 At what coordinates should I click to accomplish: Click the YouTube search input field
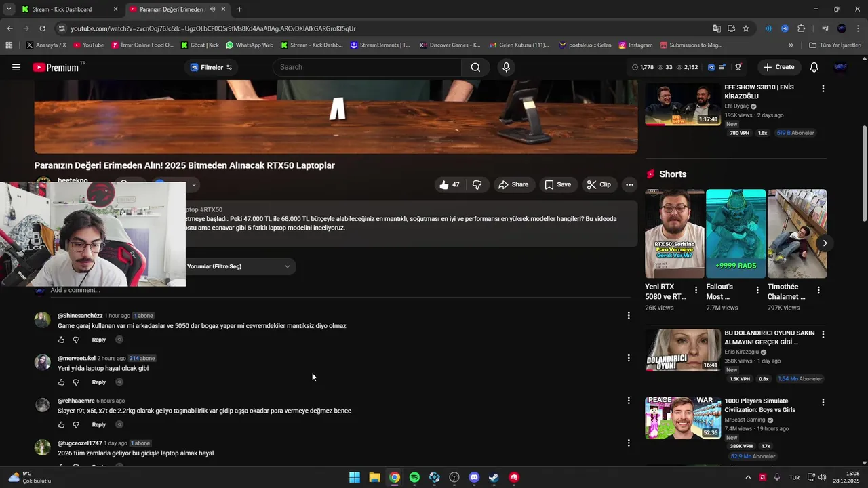[368, 67]
